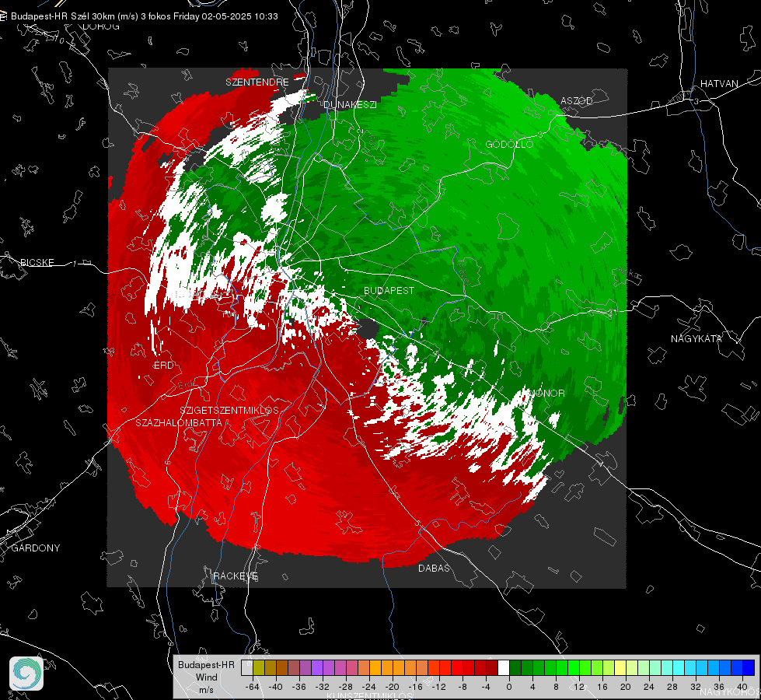Viewport: 761px width, 700px height.
Task: Click the NAGYKÁTA label
Action: [x=696, y=338]
